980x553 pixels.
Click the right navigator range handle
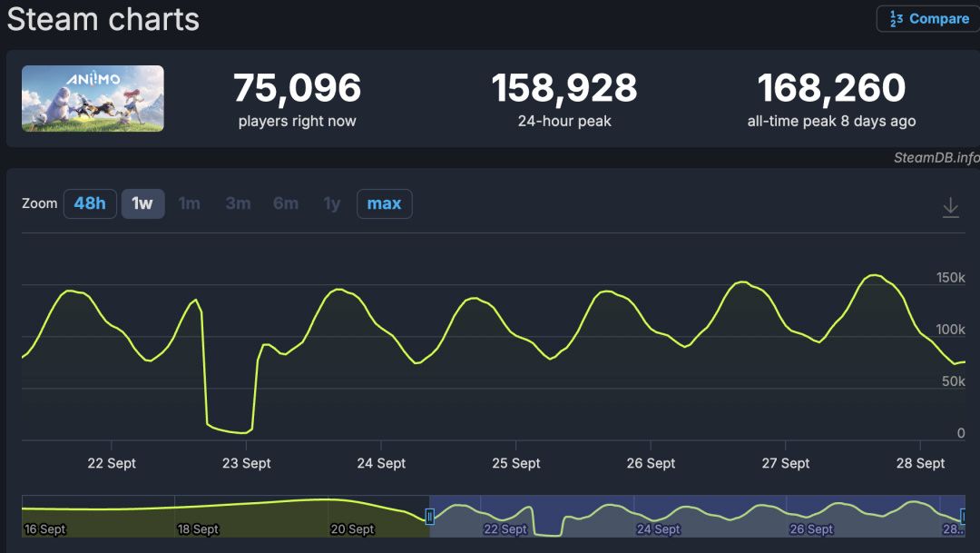(x=963, y=516)
